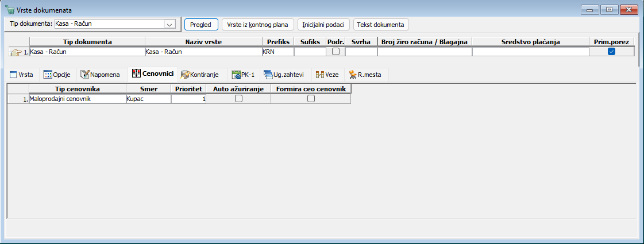Open the Napomena tab

[x=101, y=75]
